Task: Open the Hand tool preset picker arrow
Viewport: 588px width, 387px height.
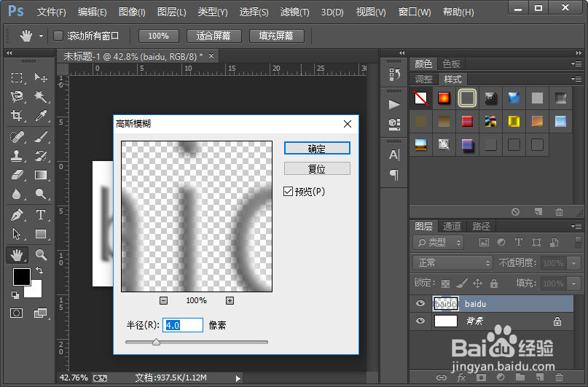Action: pyautogui.click(x=41, y=36)
